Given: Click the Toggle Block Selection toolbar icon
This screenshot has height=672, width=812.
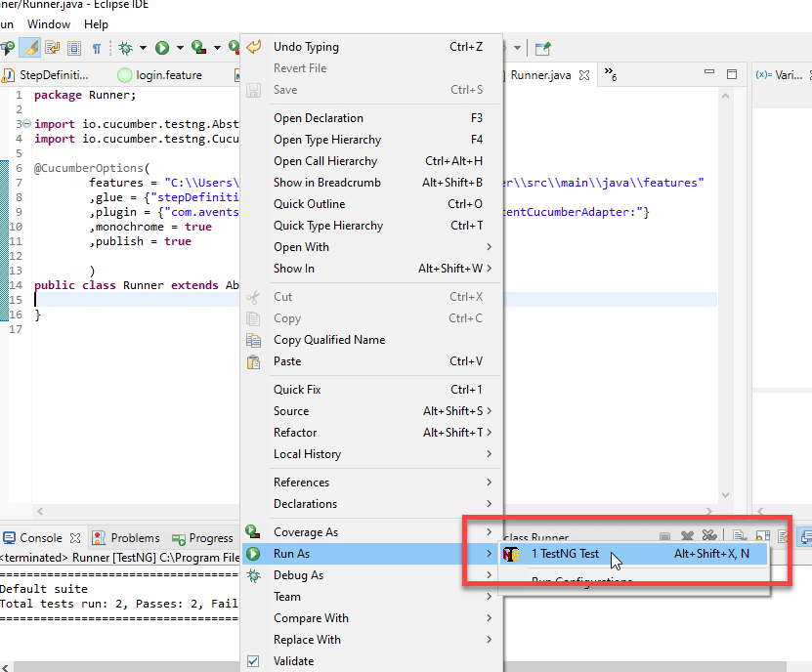Looking at the screenshot, I should coord(74,47).
